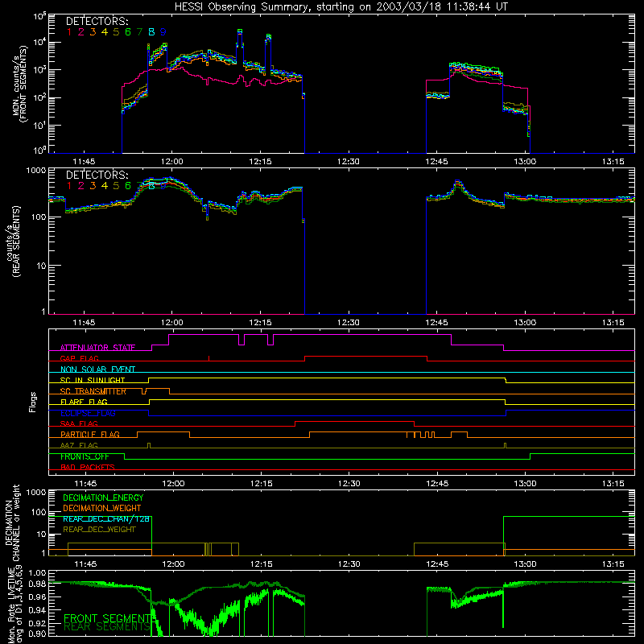Select the NON_SOLAR_EVENT flag label

tap(97, 369)
